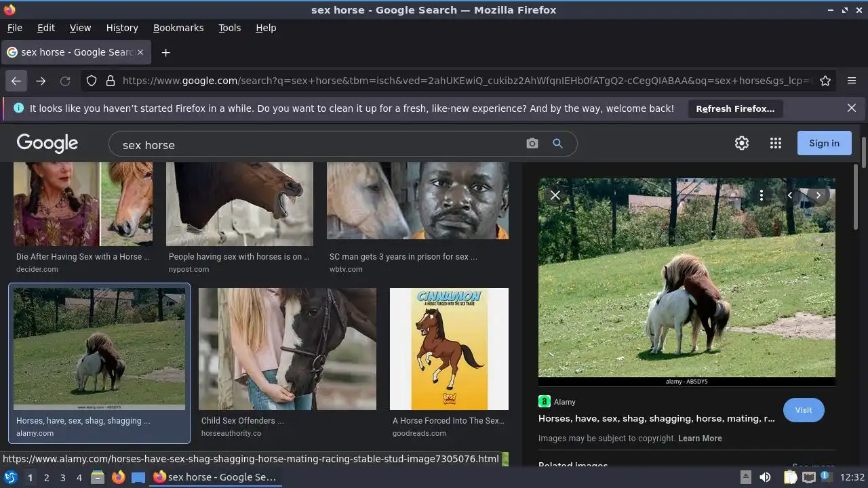Open a new tab with the plus button
The width and height of the screenshot is (868, 488).
(x=165, y=52)
